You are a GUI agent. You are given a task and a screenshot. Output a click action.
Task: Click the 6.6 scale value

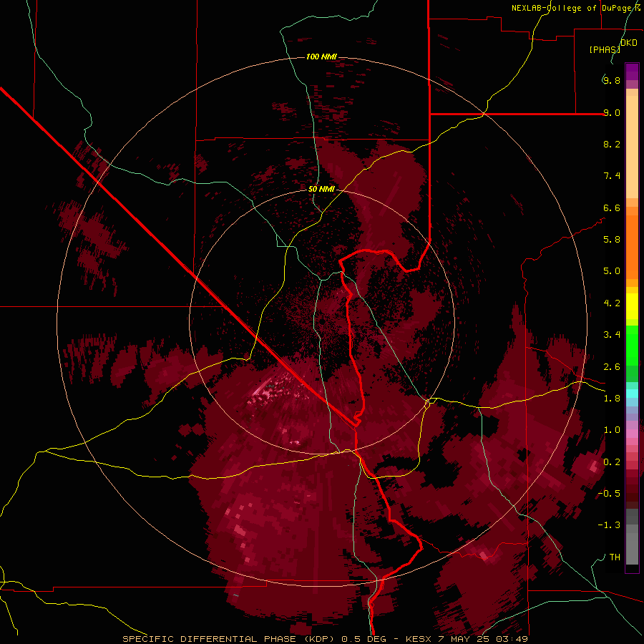tap(612, 208)
